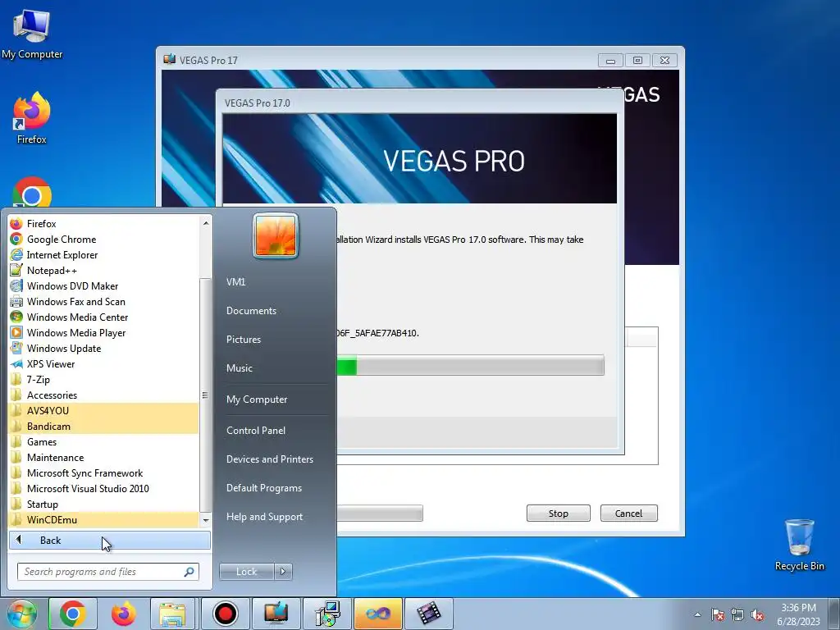Open Pictures from the Start menu

pyautogui.click(x=243, y=339)
